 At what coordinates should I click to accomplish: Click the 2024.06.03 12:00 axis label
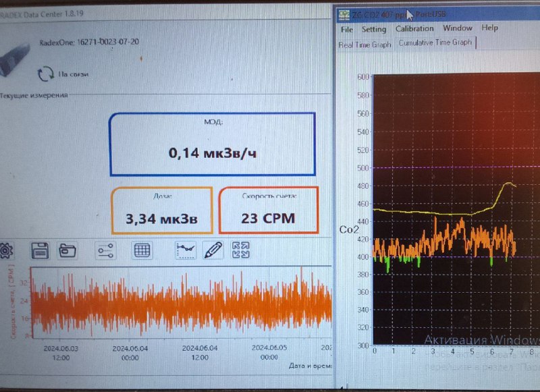point(61,353)
